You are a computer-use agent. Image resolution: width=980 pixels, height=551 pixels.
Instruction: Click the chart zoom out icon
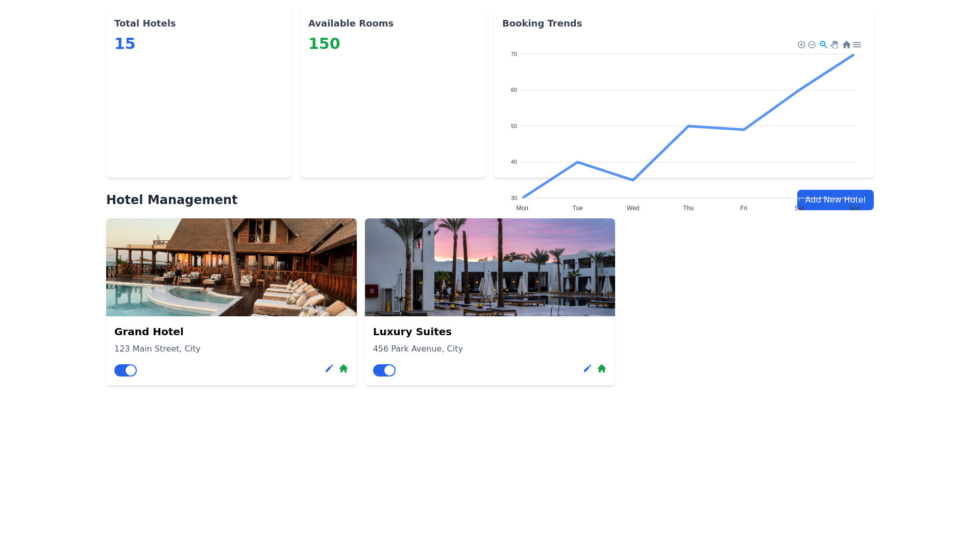click(812, 45)
